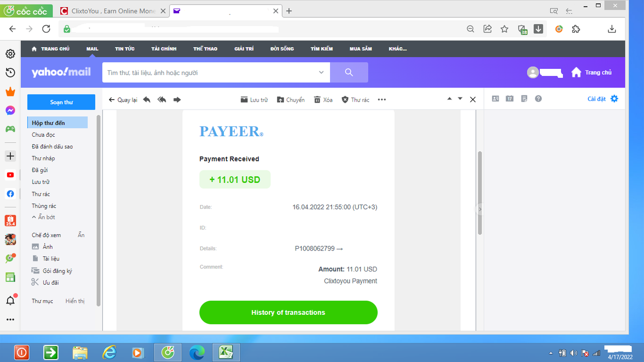This screenshot has width=644, height=362.
Task: Open TIN TỨC news menu
Action: click(125, 49)
